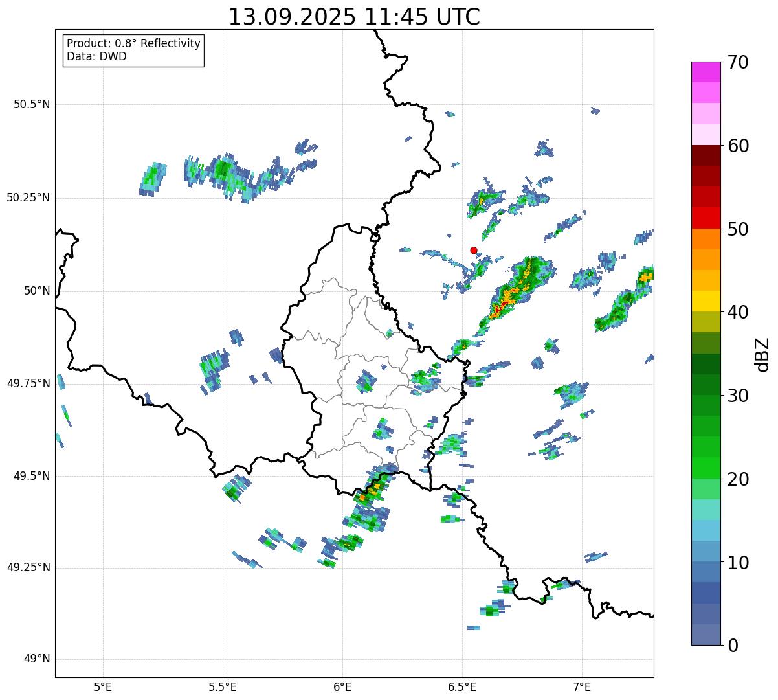Pick the magenta top colorbar swatch
This screenshot has height=700, width=778.
(x=706, y=72)
